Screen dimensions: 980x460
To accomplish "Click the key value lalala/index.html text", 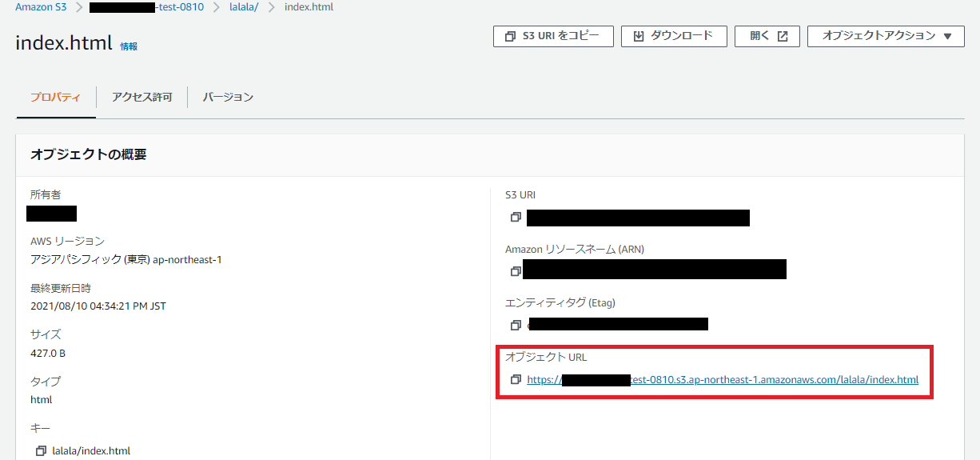I will point(91,451).
